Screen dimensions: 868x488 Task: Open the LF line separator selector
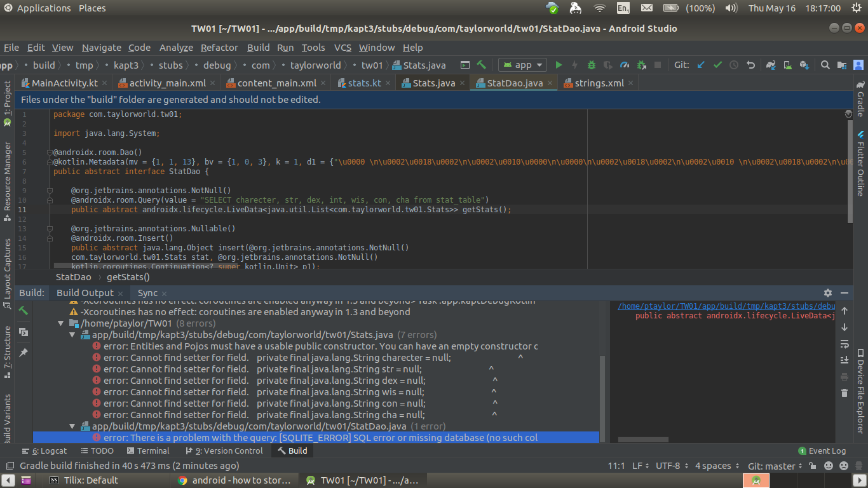(x=640, y=466)
